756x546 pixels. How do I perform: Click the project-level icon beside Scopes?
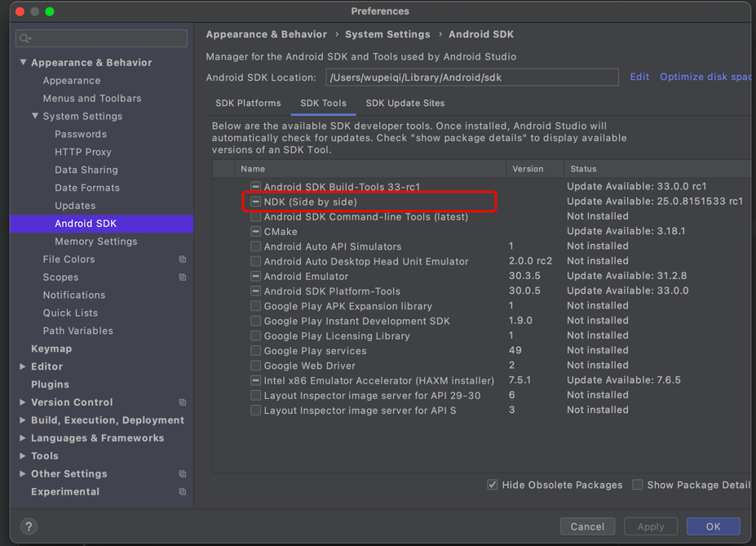183,277
